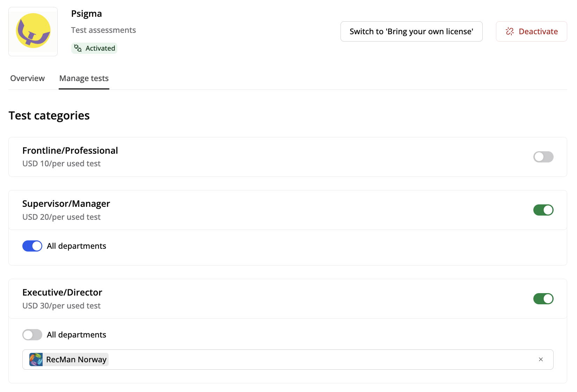Image resolution: width=577 pixels, height=392 pixels.
Task: Turn off the Executive/Director category toggle
Action: [x=543, y=299]
